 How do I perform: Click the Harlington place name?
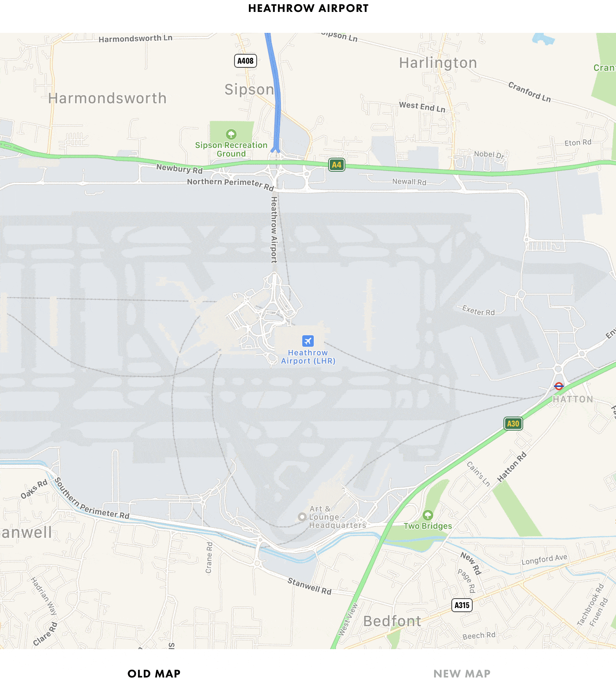(438, 63)
